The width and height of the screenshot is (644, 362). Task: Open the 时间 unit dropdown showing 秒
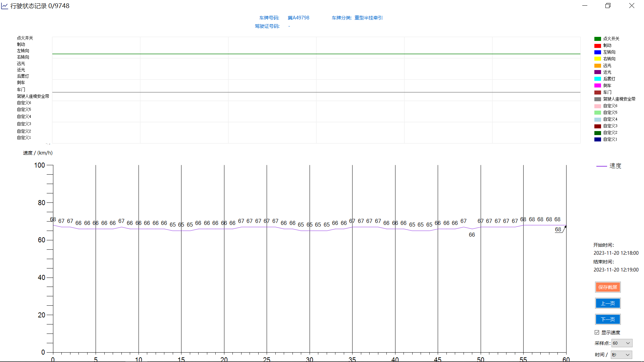pyautogui.click(x=621, y=355)
